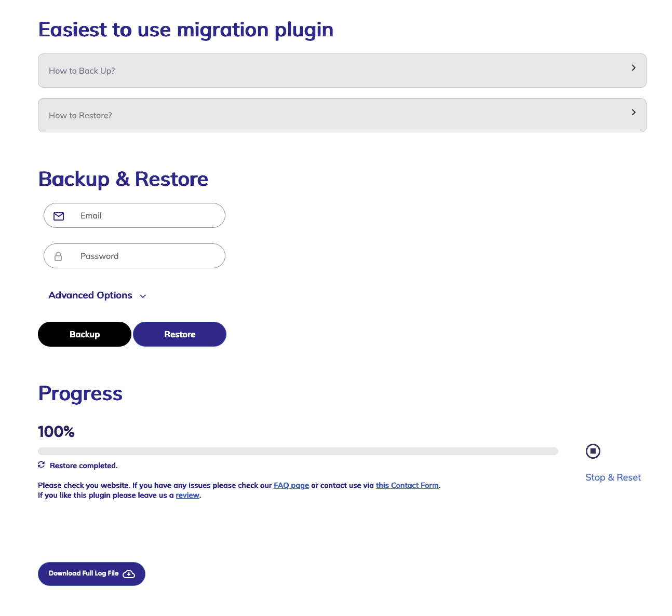Focus the Password input field
This screenshot has width=672, height=616.
pos(148,256)
